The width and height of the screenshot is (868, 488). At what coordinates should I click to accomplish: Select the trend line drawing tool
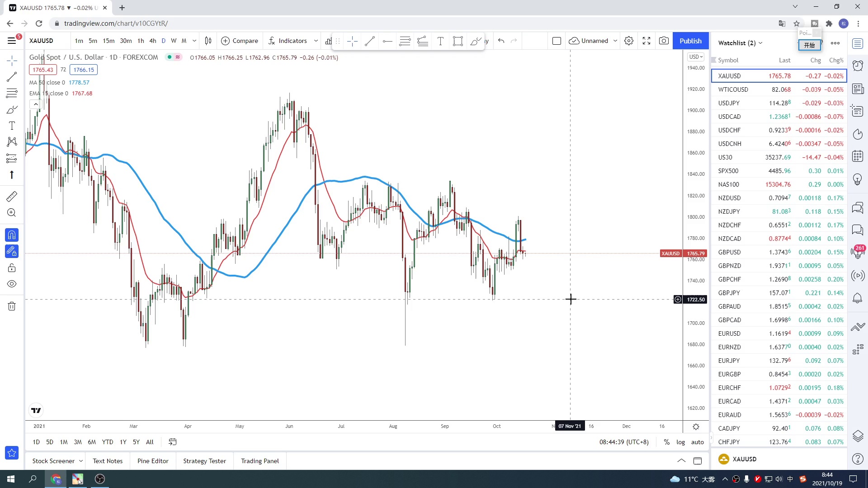pyautogui.click(x=12, y=77)
